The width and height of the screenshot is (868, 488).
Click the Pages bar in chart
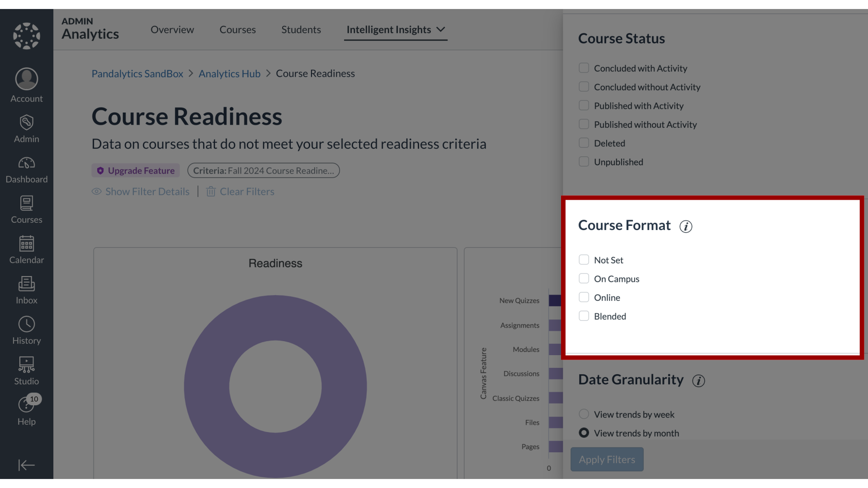point(556,446)
